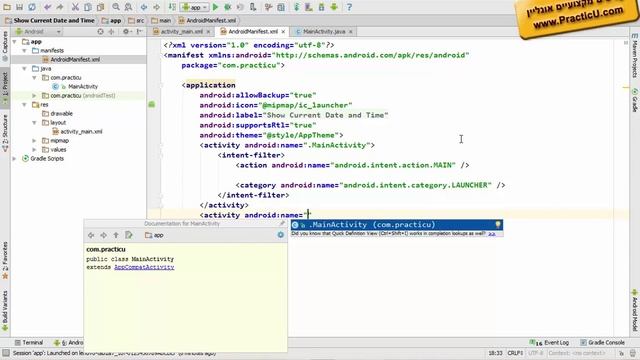The height and width of the screenshot is (360, 640).
Task: Toggle tool window buttons icon in status bar
Action: click(6, 353)
